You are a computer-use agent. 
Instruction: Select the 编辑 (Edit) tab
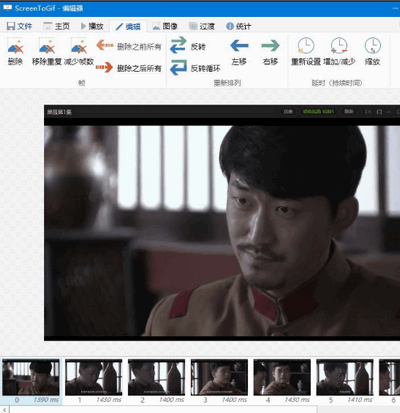[128, 26]
